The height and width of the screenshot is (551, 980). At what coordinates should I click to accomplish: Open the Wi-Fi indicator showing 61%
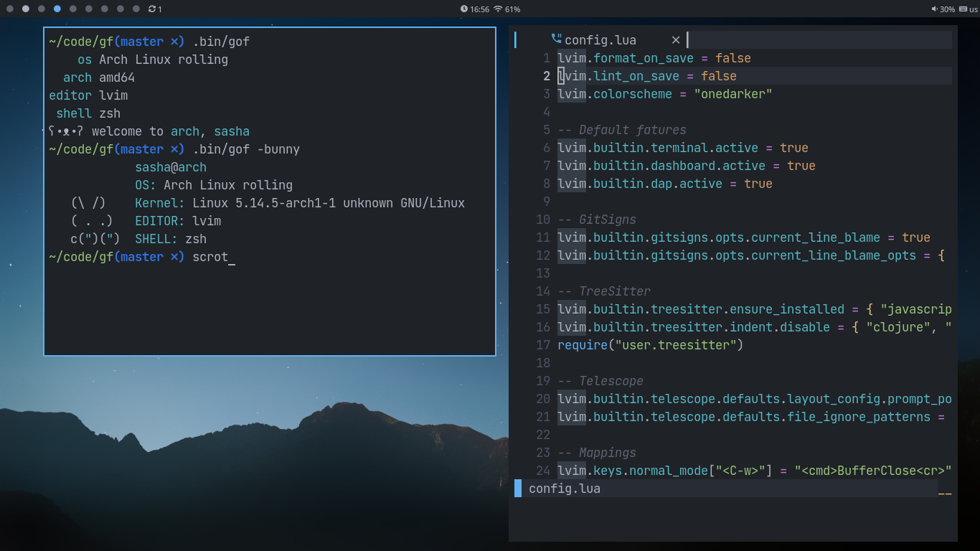point(498,9)
